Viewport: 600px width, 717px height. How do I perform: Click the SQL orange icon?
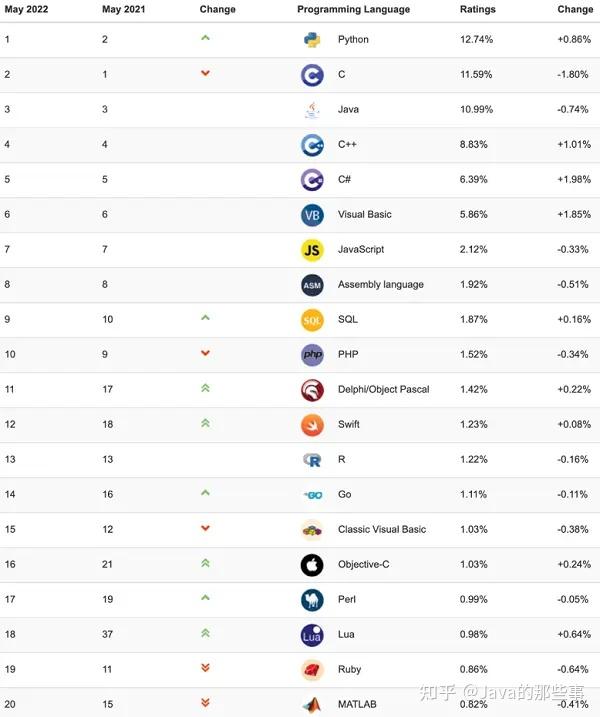[x=312, y=320]
